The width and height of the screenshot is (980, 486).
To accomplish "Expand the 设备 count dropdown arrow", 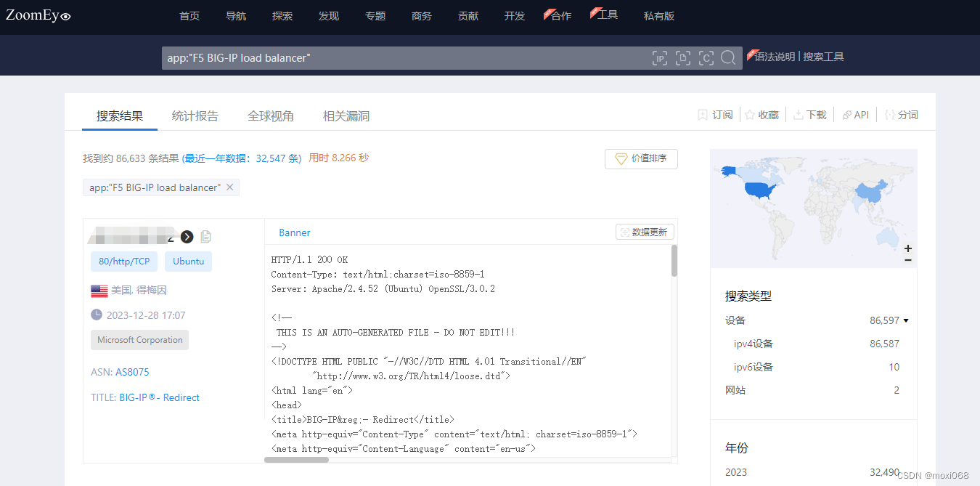I will point(906,320).
